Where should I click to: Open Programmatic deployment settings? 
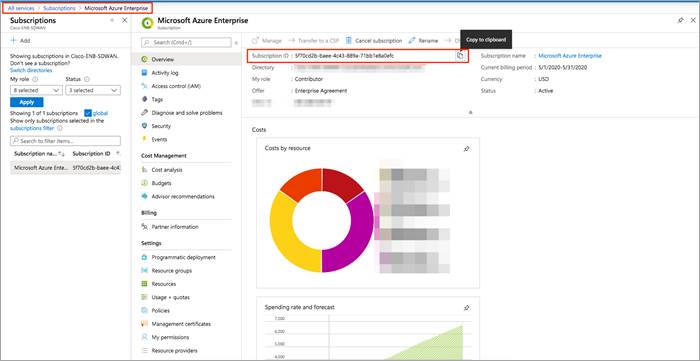(183, 257)
